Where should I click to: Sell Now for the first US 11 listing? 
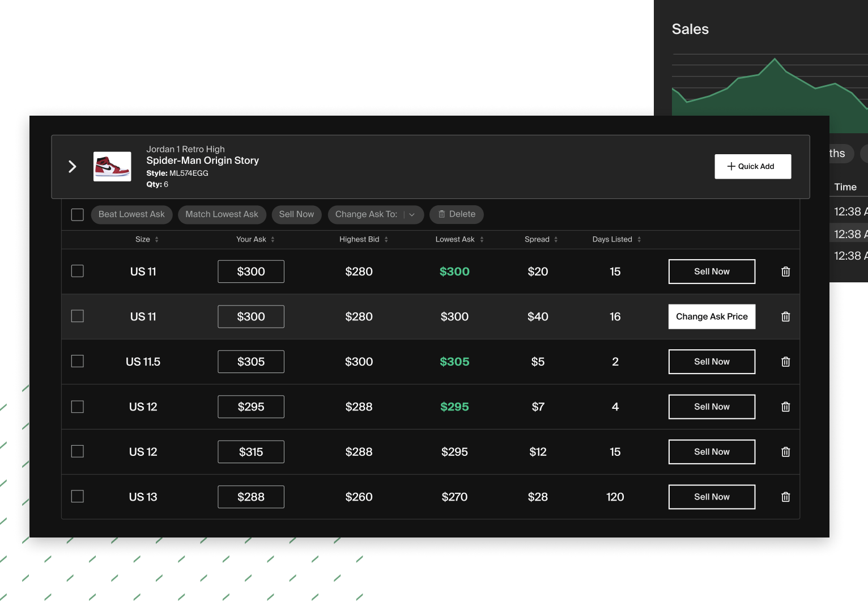tap(712, 272)
